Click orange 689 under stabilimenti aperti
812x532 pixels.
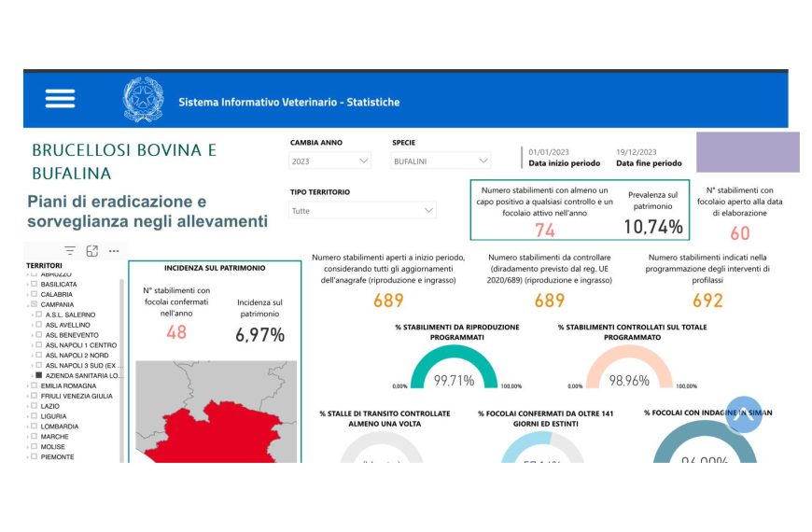click(388, 301)
